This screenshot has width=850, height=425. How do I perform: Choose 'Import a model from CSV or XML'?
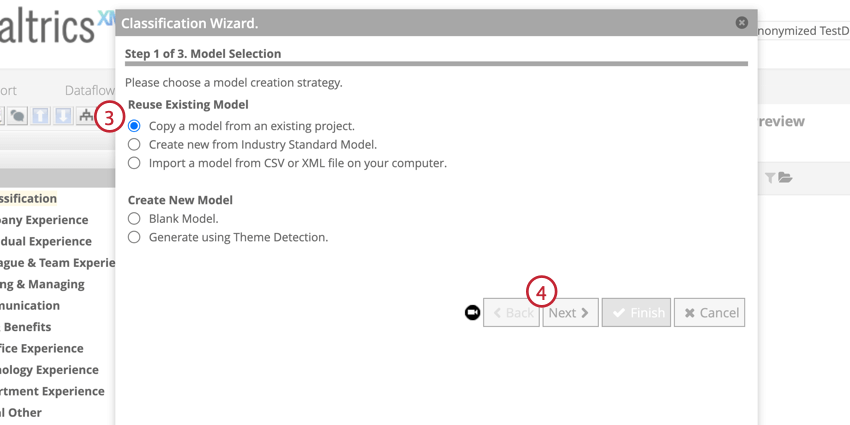coord(134,163)
